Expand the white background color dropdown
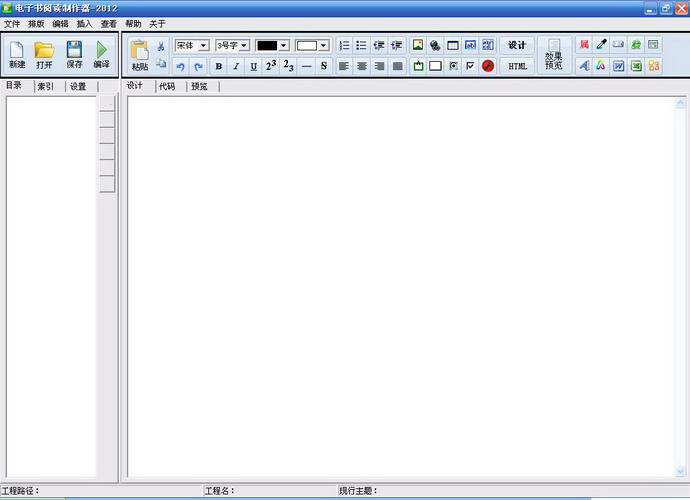The image size is (690, 500). coord(323,45)
